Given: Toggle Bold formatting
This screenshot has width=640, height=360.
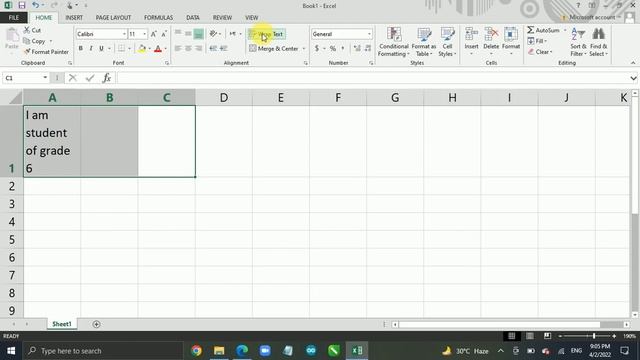Looking at the screenshot, I should pos(81,49).
